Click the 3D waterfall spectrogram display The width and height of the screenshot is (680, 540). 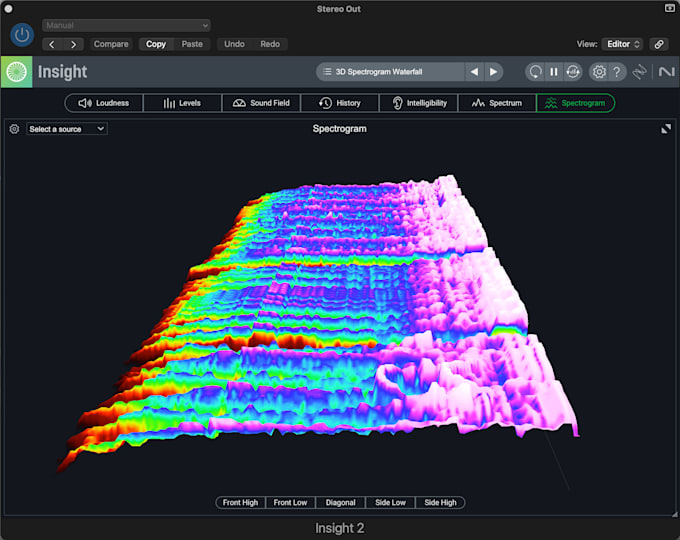point(319,323)
